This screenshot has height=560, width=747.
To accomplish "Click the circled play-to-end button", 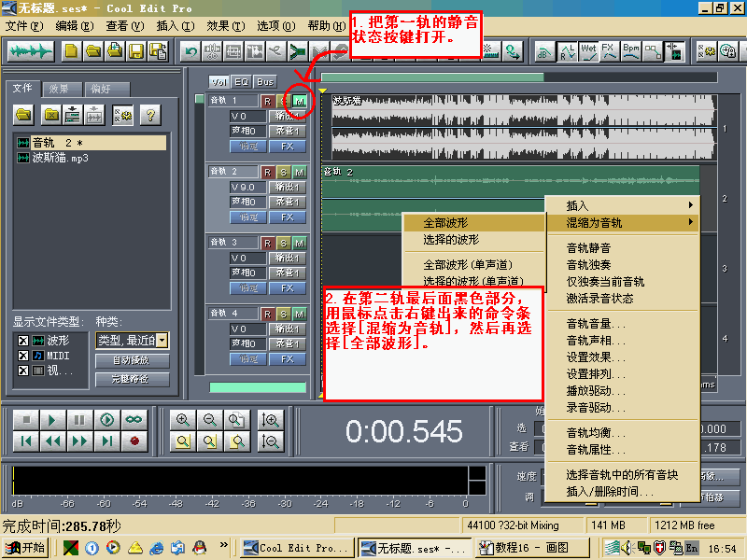I will tap(107, 419).
